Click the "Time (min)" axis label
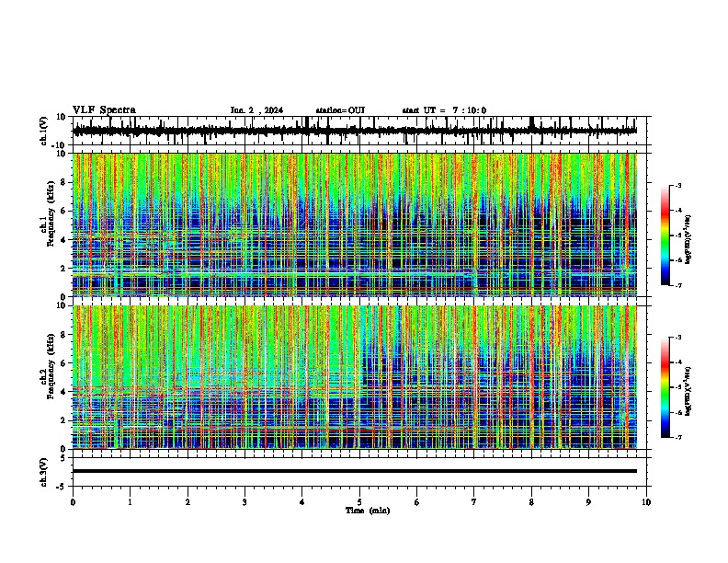Screen dimensions: 728x563 coord(368,511)
